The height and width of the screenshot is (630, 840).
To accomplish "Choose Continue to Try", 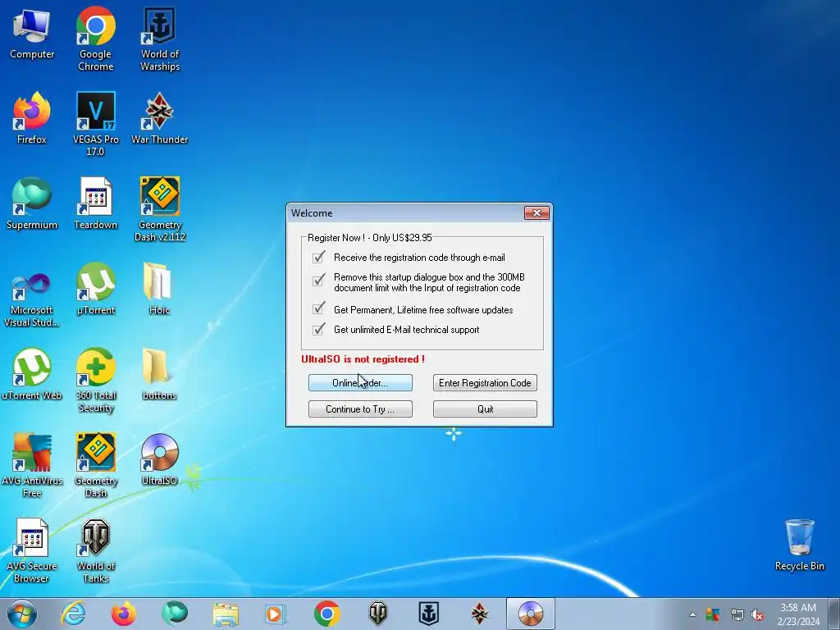I will click(360, 409).
